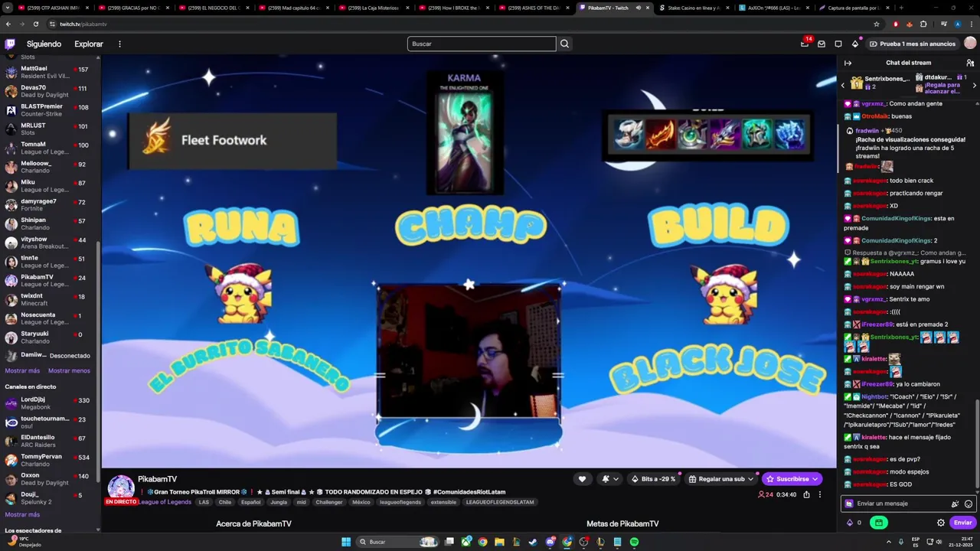Viewport: 980px width, 551px height.
Task: Share the stream with share icon
Action: tap(806, 494)
